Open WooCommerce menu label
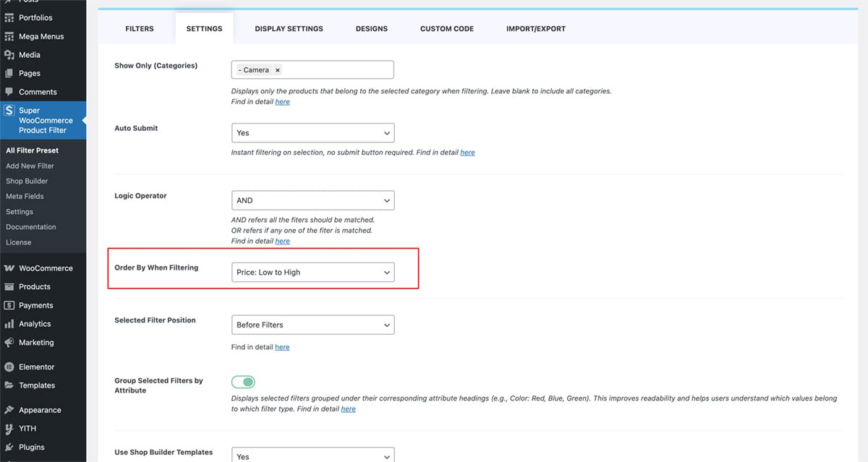This screenshot has width=868, height=462. pos(46,268)
